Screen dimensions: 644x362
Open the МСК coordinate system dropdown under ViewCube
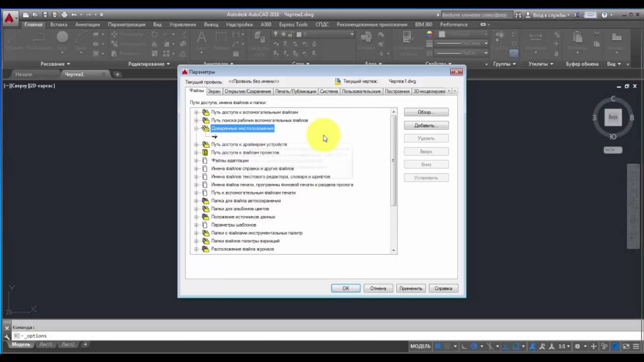613,150
